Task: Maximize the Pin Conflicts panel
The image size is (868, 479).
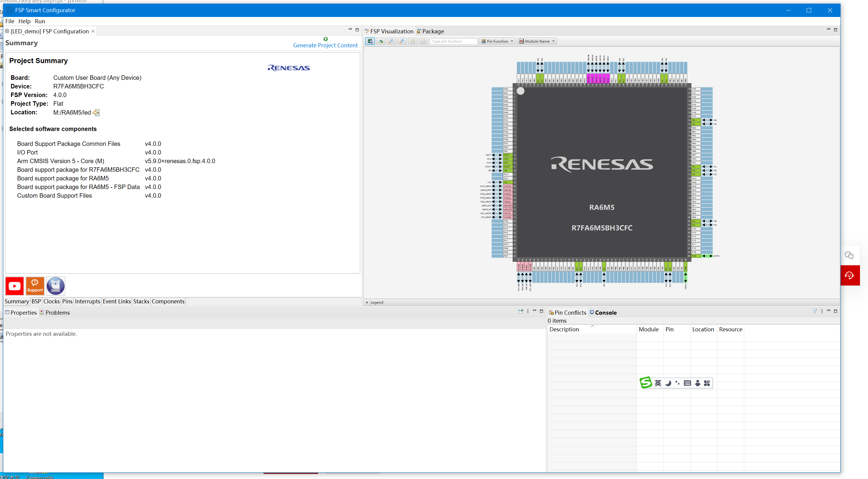Action: click(x=836, y=311)
